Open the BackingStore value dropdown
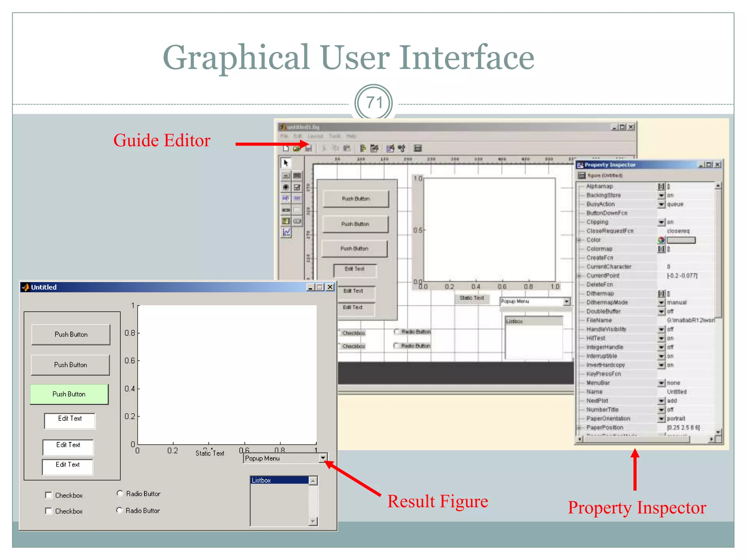Image resolution: width=747 pixels, height=560 pixels. tap(661, 195)
